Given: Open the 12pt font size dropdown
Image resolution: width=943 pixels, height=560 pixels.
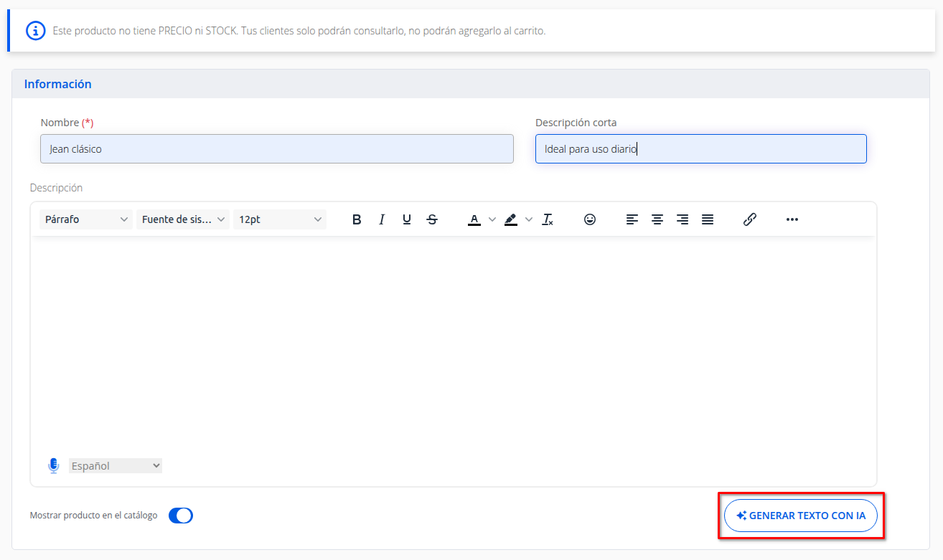Looking at the screenshot, I should coord(280,219).
